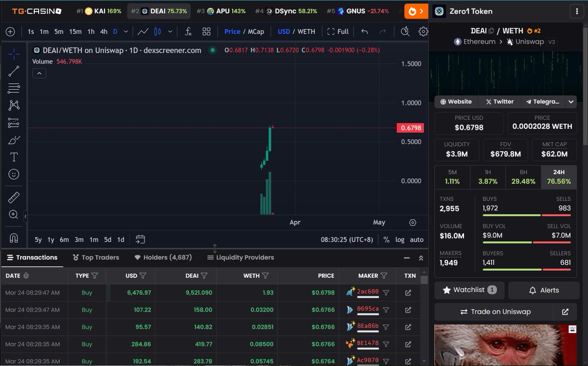The image size is (588, 366).
Task: Open the chart settings gear
Action: 423,31
